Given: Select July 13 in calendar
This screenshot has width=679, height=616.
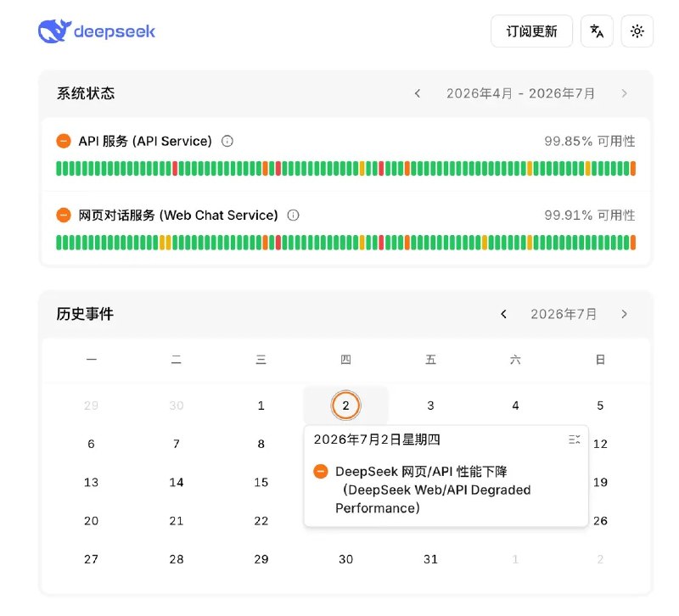Looking at the screenshot, I should coord(91,483).
